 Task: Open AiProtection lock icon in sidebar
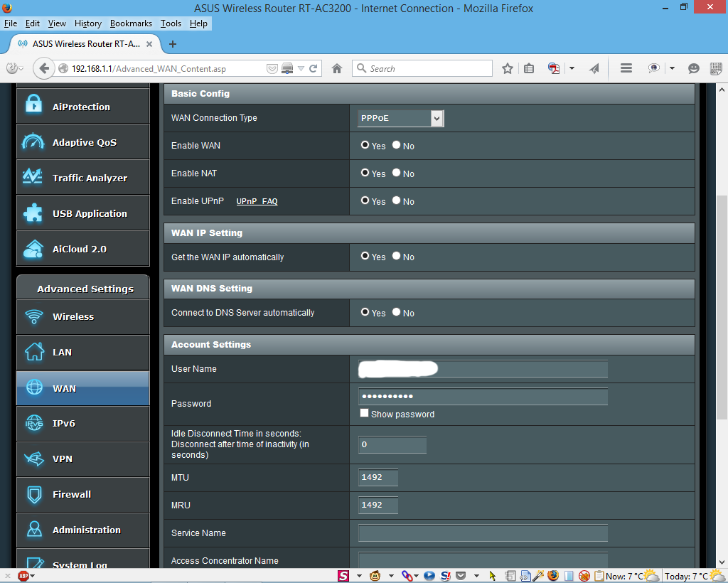[33, 104]
